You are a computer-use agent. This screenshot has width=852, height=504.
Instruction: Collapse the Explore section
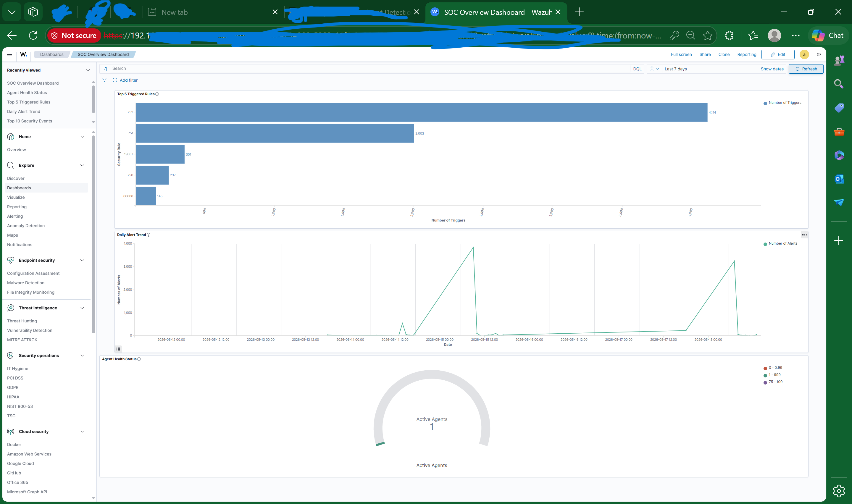pos(82,165)
